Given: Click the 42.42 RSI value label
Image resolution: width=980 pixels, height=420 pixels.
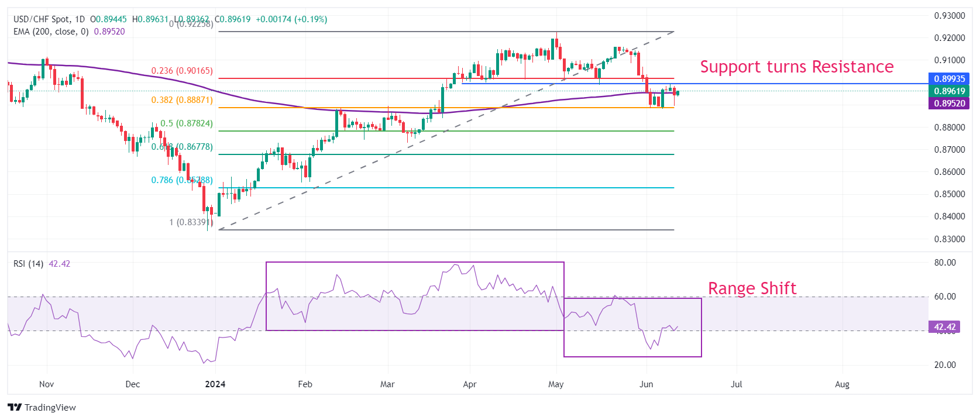Looking at the screenshot, I should coord(944,327).
